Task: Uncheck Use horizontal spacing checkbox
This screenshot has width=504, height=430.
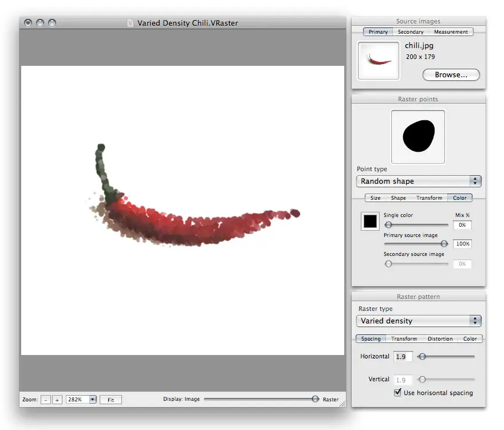Action: pyautogui.click(x=398, y=393)
